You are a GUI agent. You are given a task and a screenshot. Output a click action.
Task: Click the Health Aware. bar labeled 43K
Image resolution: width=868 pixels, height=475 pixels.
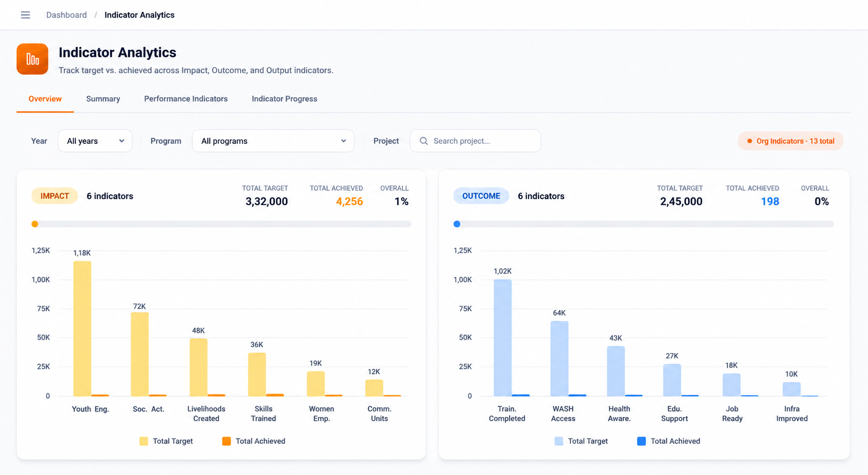click(616, 371)
